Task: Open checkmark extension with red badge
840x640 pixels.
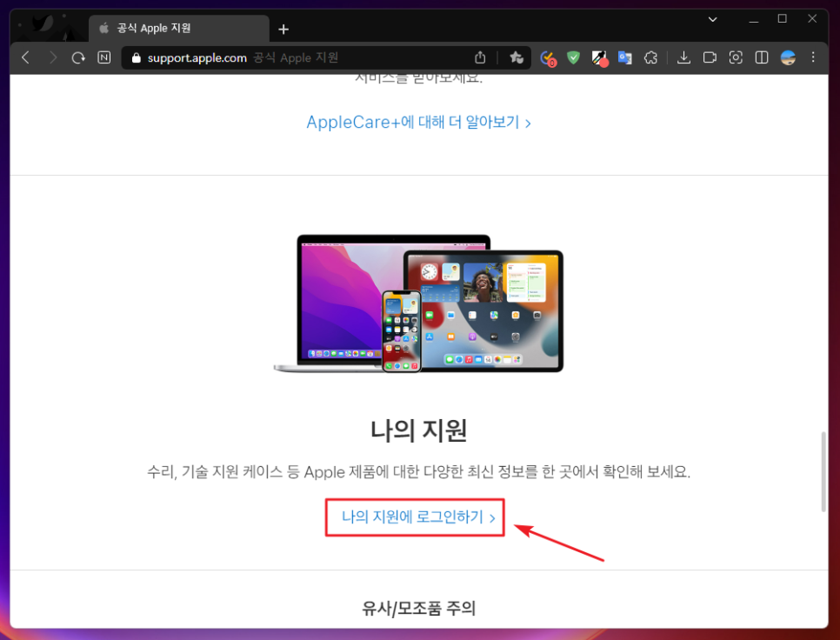Action: tap(548, 58)
